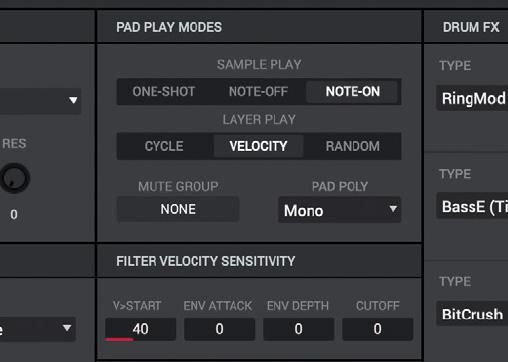Click the bottom-left dropdown arrow icon
Image resolution: width=508 pixels, height=362 pixels.
(x=67, y=328)
